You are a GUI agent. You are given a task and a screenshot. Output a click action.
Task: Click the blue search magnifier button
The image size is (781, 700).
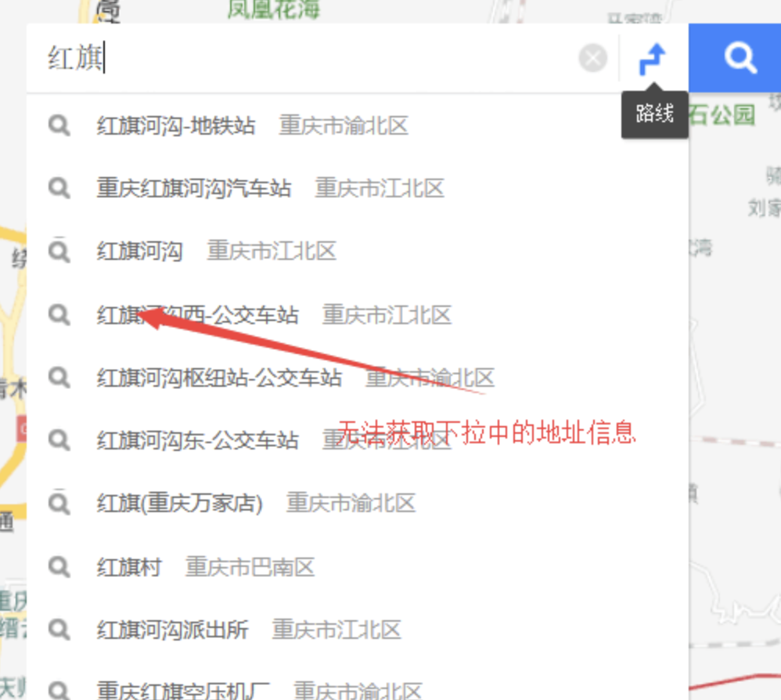pyautogui.click(x=739, y=58)
